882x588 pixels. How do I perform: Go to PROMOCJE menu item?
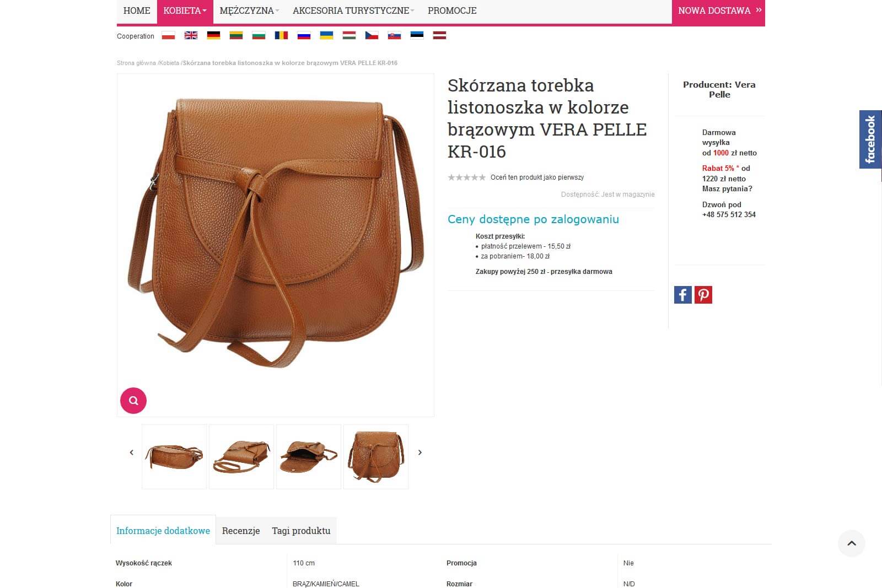(x=452, y=11)
